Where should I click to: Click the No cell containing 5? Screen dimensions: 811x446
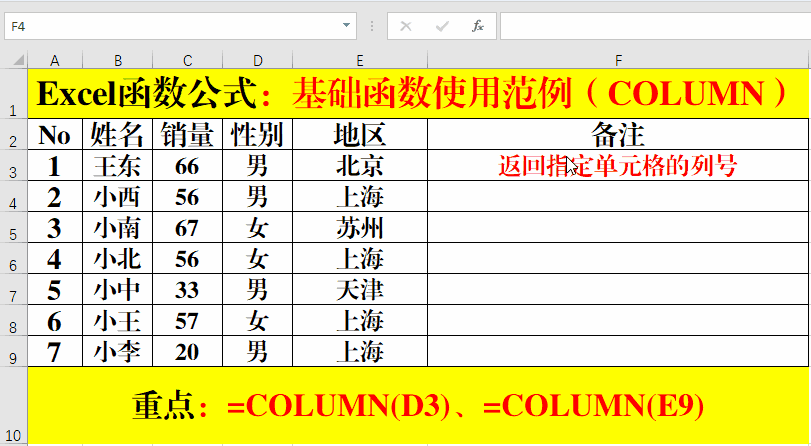(x=55, y=290)
